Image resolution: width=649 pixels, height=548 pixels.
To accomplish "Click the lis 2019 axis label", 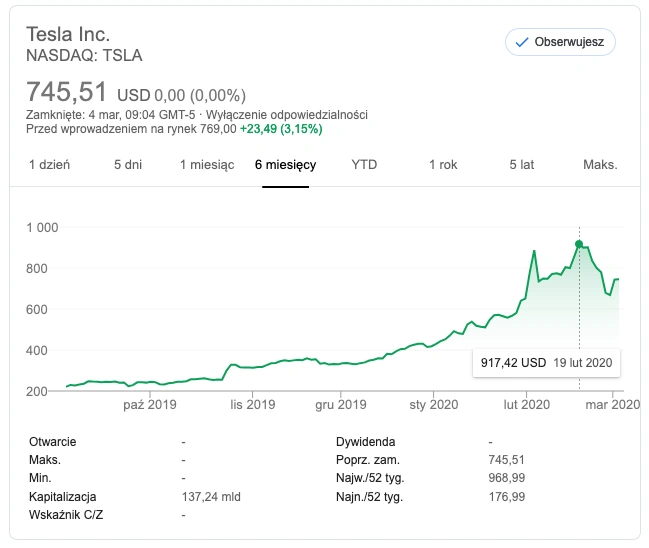I will pyautogui.click(x=253, y=404).
